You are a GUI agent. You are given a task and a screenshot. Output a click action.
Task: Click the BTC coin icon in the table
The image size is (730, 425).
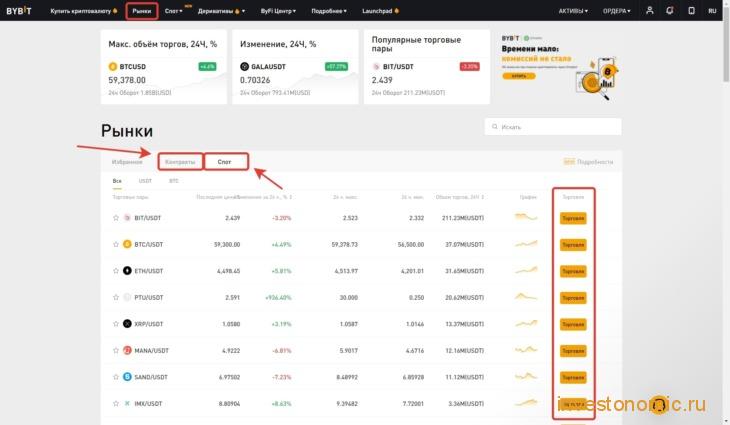click(x=127, y=244)
